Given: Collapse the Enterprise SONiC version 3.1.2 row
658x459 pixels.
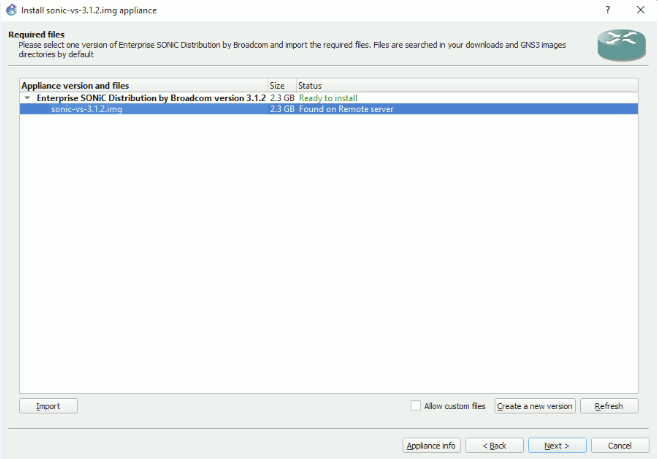Looking at the screenshot, I should point(27,98).
